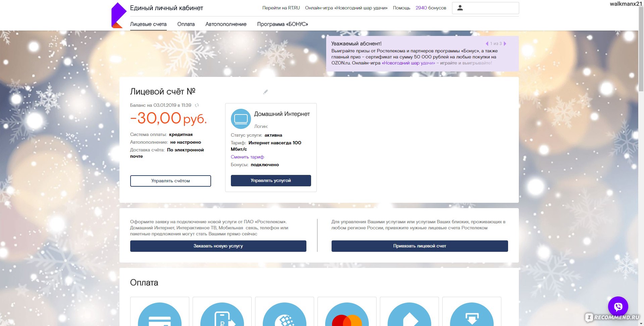Image resolution: width=644 pixels, height=326 pixels.
Task: Click the Rostelecom logo in the header
Action: 119,15
